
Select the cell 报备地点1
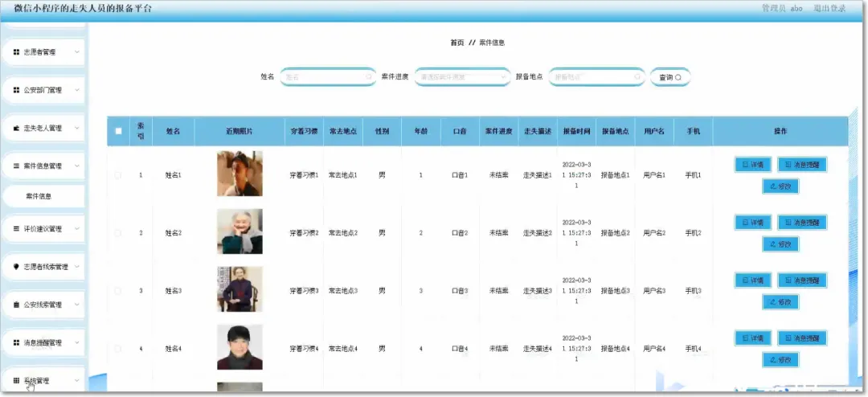[x=616, y=175]
